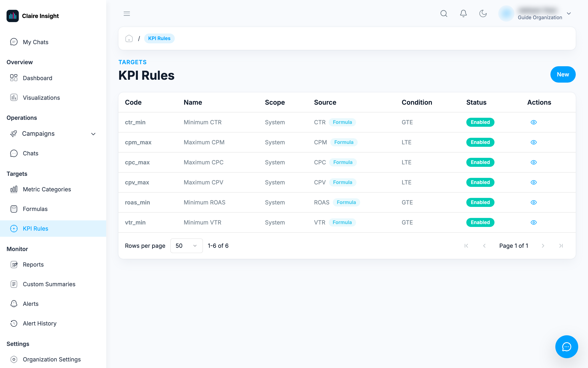Open the Chats sidebar item

point(53,153)
